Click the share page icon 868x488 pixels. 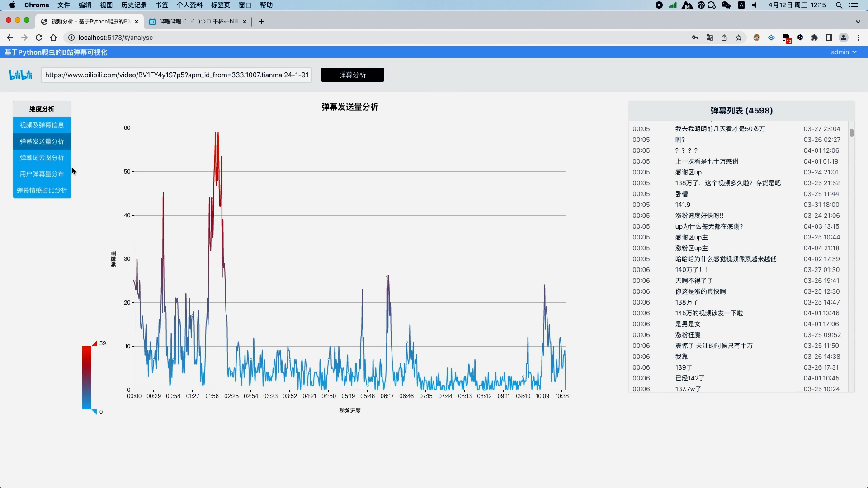click(x=724, y=38)
